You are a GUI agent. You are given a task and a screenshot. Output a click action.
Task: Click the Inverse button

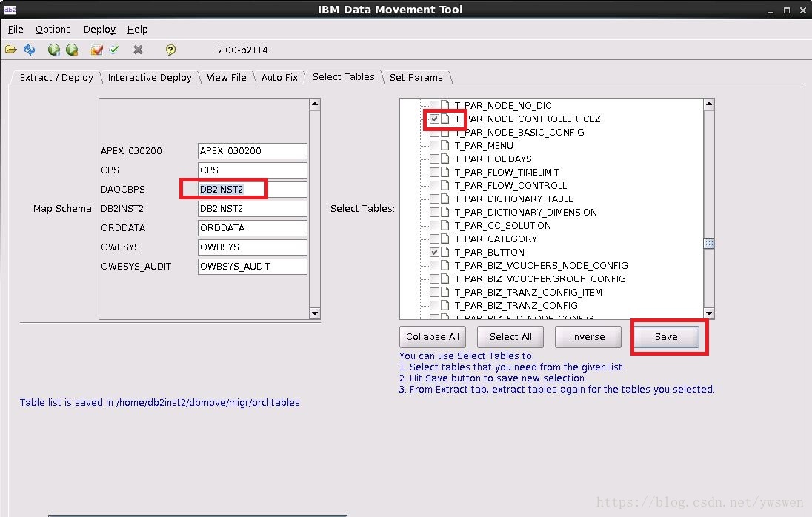(x=588, y=337)
